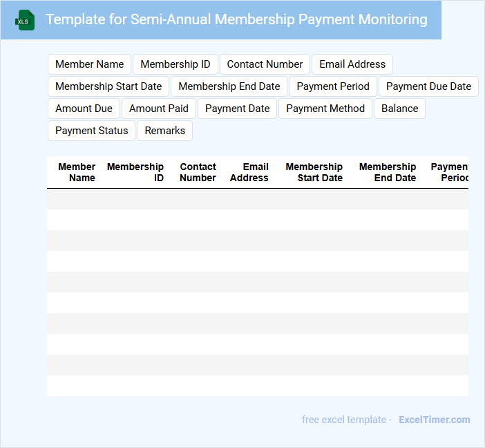Choose the Amount Paid tag
The width and height of the screenshot is (485, 448).
coord(159,109)
